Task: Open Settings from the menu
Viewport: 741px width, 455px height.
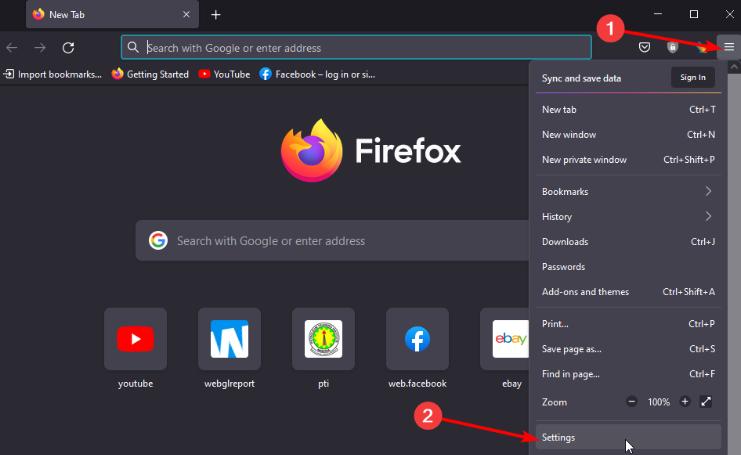Action: point(628,437)
